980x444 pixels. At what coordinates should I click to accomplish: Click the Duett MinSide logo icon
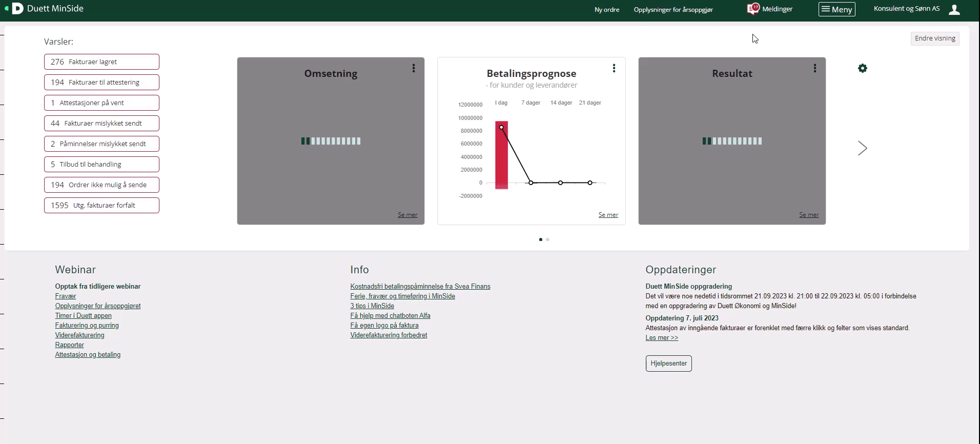17,8
